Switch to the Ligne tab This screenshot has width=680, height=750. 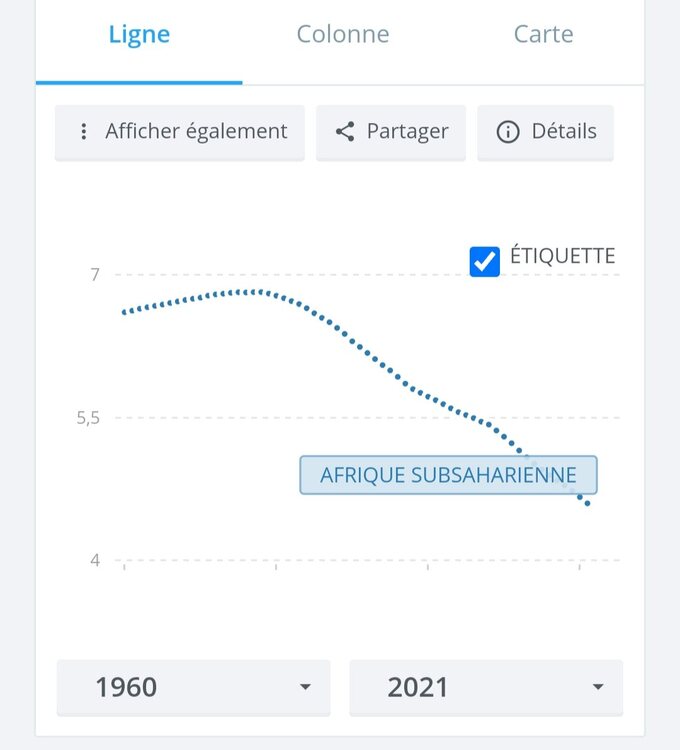139,35
